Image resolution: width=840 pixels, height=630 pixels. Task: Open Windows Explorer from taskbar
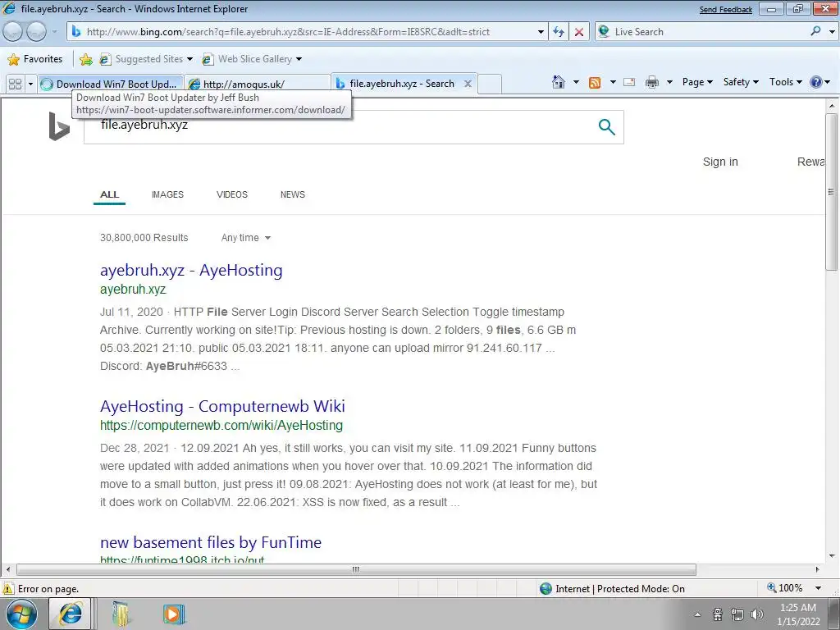121,614
